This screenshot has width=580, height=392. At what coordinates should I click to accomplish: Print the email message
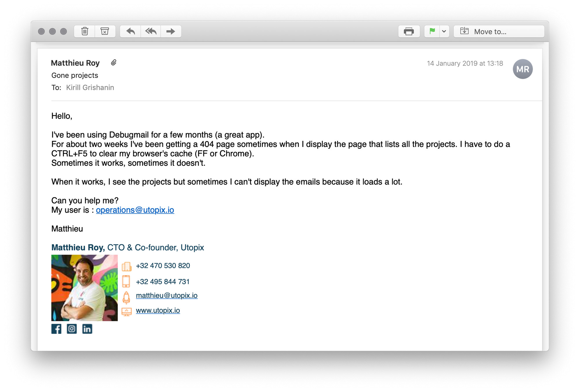pos(409,31)
